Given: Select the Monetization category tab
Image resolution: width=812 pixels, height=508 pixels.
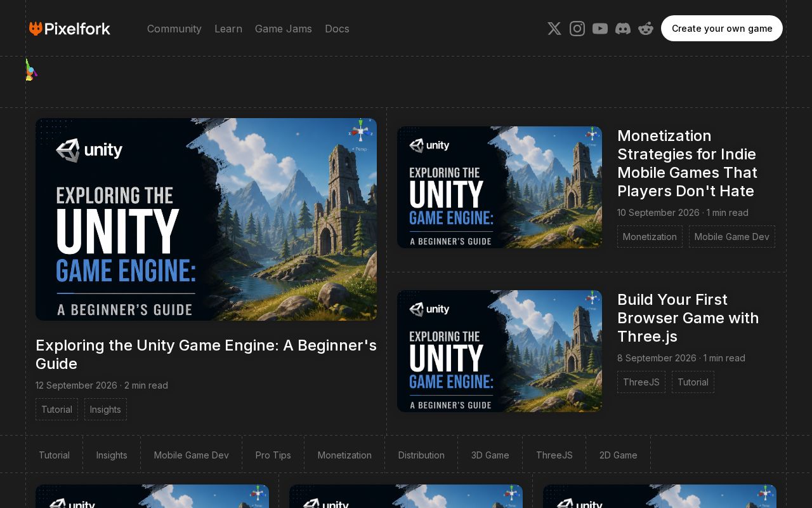Looking at the screenshot, I should (x=344, y=455).
